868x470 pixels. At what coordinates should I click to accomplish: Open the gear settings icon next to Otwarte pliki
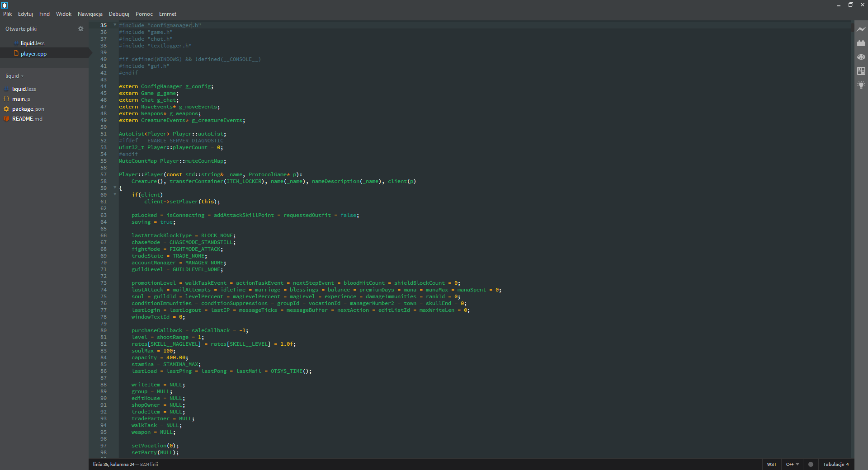pos(80,28)
